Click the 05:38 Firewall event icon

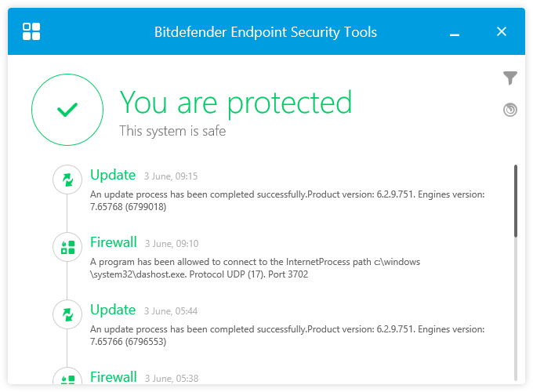click(x=67, y=378)
